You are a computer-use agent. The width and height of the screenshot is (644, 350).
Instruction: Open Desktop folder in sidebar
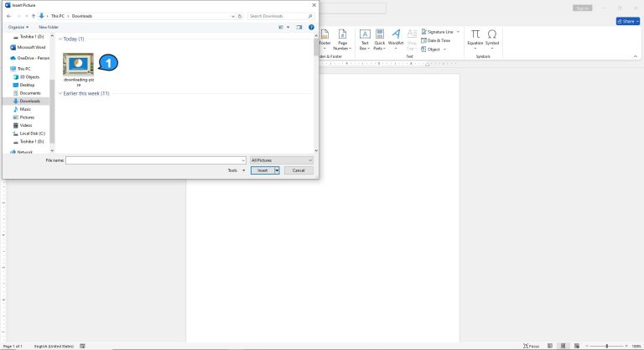tap(23, 85)
